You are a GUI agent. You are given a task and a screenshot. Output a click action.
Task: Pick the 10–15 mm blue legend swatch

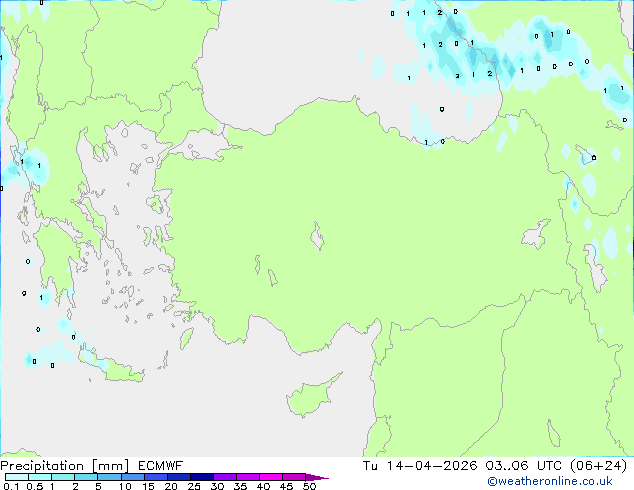click(133, 477)
